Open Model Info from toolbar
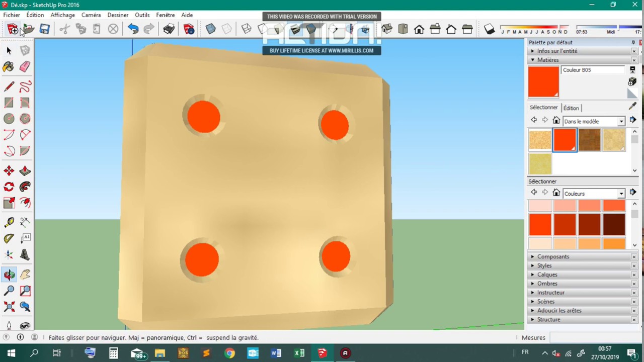 pos(189,29)
